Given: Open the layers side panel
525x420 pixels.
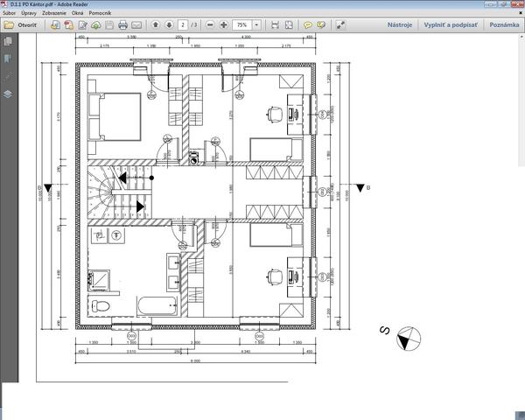Looking at the screenshot, I should 8,92.
